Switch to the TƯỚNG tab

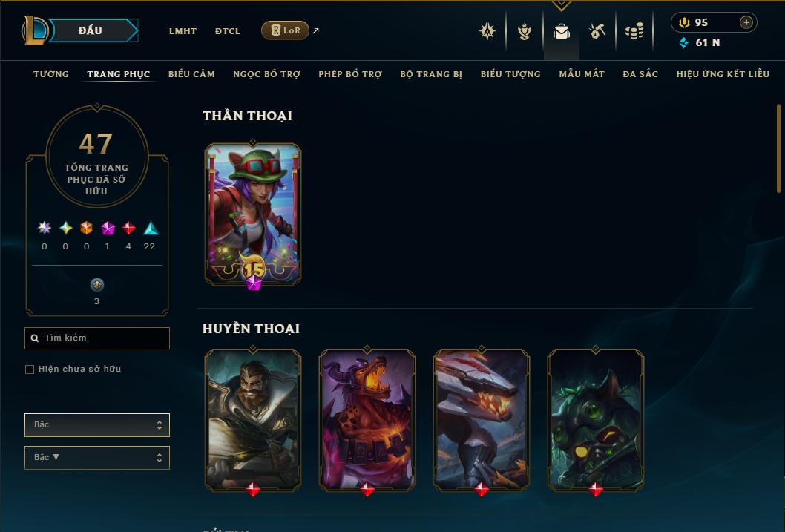click(51, 74)
